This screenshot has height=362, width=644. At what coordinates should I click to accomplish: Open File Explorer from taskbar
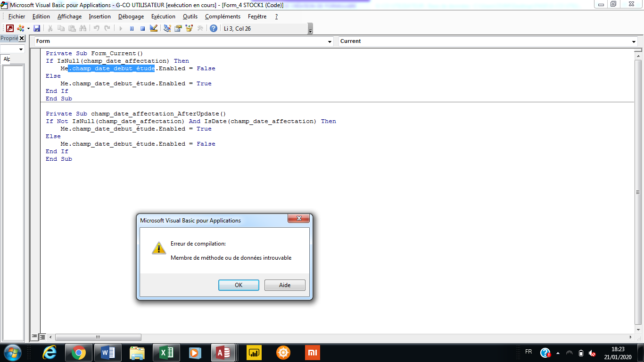pos(137,353)
